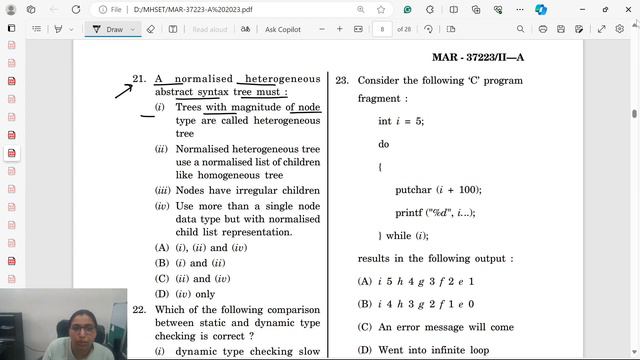The image size is (640, 360).
Task: Open the browser Extensions puzzle icon
Action: [430, 9]
